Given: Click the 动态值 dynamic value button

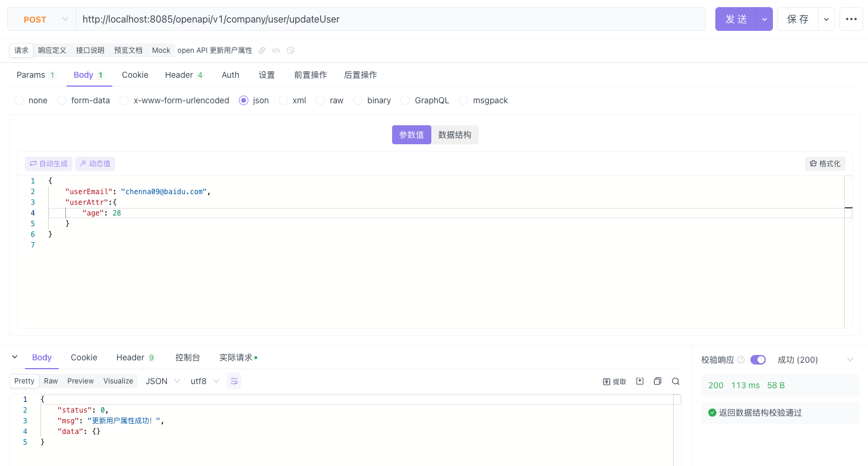Looking at the screenshot, I should pyautogui.click(x=95, y=164).
